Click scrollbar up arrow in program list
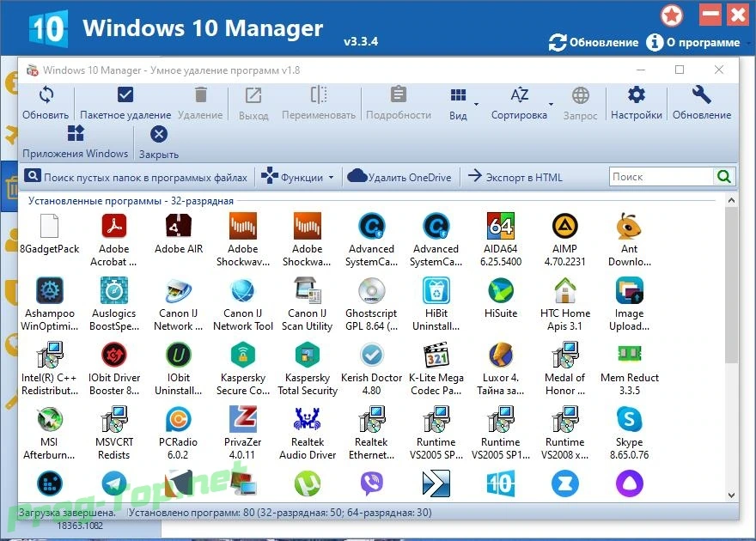Viewport: 756px width, 541px height. coord(731,200)
